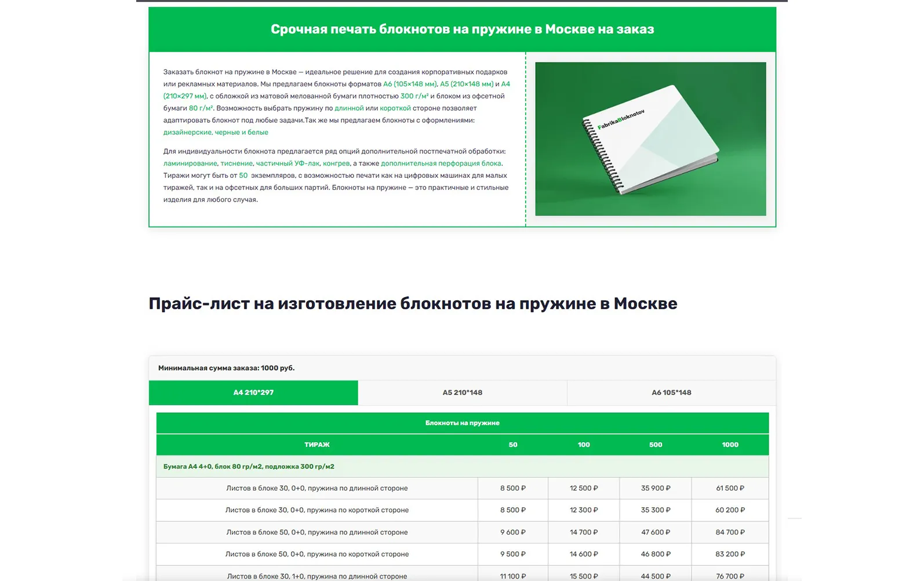Click the 47 600 ₽ price cell

click(656, 532)
